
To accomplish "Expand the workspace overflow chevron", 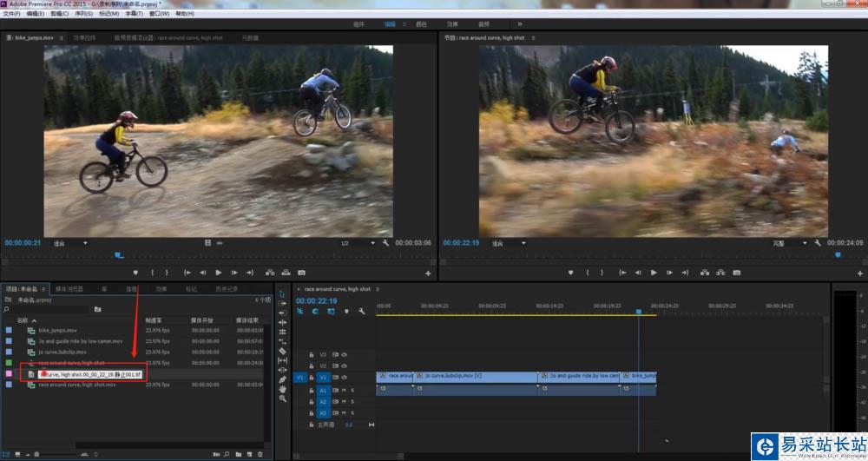I will tap(520, 24).
